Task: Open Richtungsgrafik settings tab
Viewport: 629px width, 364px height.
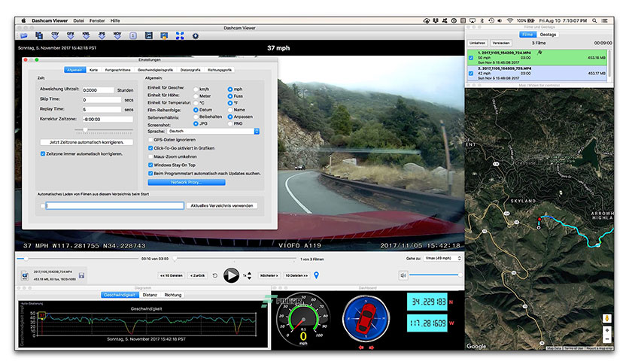Action: (x=220, y=70)
